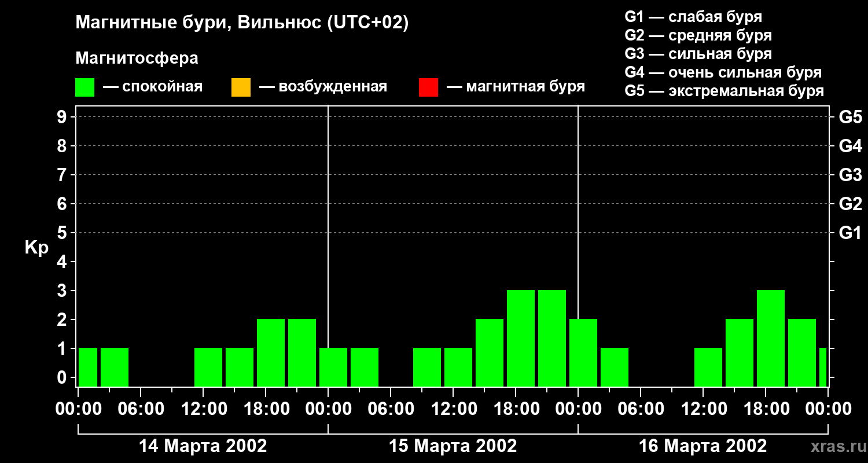The width and height of the screenshot is (868, 463).
Task: Click the 'G3 — сильная буря' legend line
Action: tap(698, 54)
